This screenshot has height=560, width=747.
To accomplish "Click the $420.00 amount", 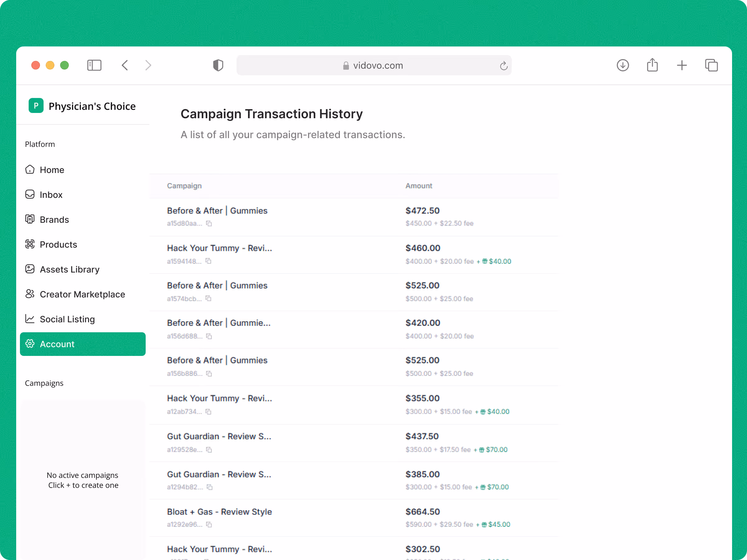I will tap(423, 323).
